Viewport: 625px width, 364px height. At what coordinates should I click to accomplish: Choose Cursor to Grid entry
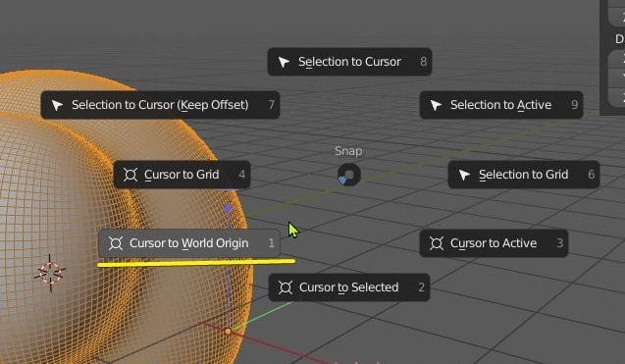point(182,175)
